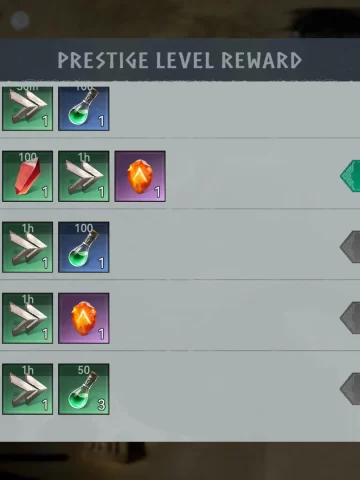Click the PRESTIGE LEVEL REWARD title header
The width and height of the screenshot is (360, 480).
[x=180, y=60]
